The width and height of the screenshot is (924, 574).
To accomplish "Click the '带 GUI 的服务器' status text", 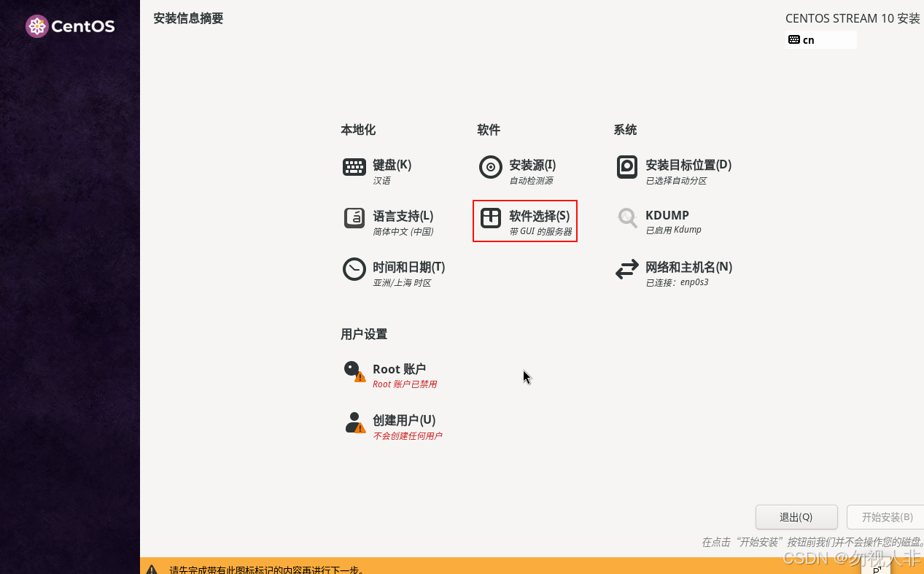I will [540, 232].
